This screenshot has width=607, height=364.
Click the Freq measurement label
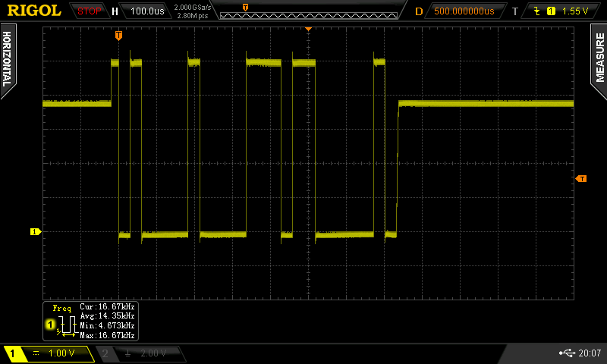pyautogui.click(x=62, y=309)
